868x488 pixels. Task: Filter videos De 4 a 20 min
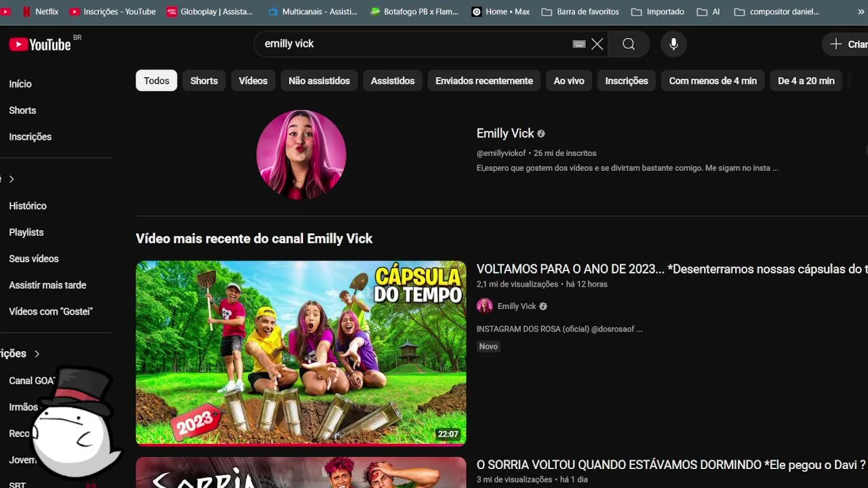pos(806,81)
